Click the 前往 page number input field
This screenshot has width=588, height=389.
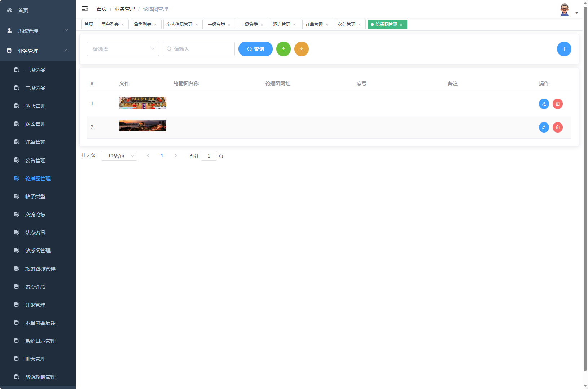coord(209,156)
